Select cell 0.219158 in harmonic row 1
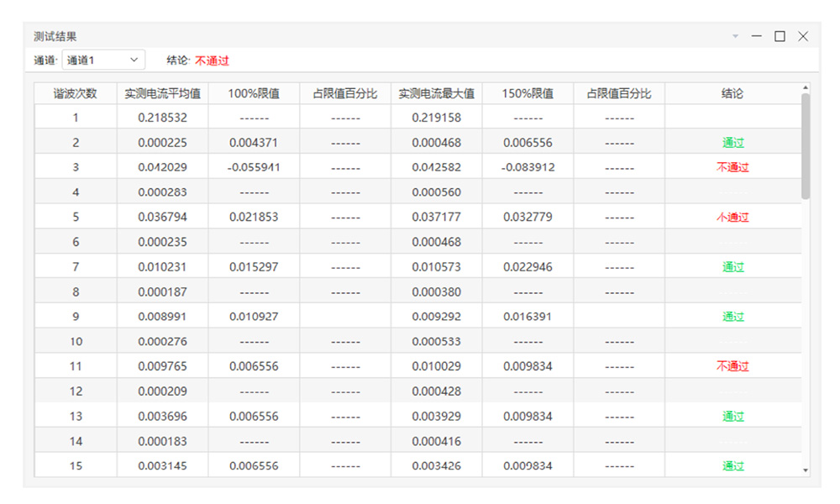The height and width of the screenshot is (504, 840). (x=437, y=118)
